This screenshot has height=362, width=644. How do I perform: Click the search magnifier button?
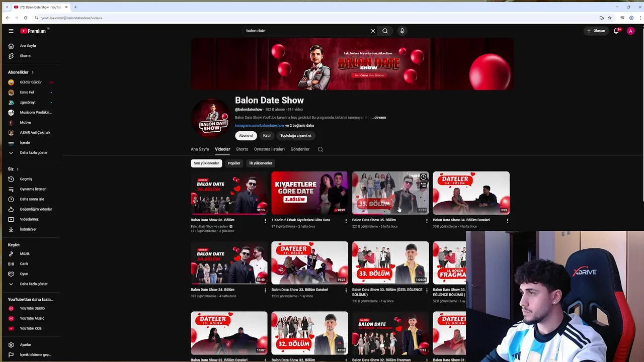click(x=385, y=31)
